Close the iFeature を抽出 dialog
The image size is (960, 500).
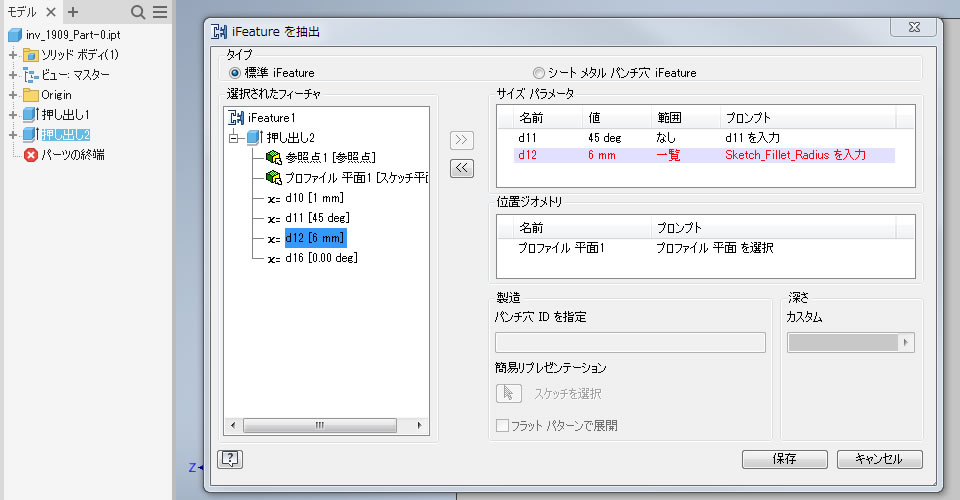pyautogui.click(x=914, y=27)
